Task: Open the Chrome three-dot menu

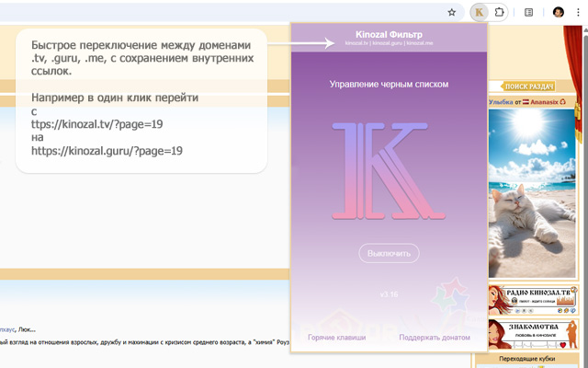Action: pyautogui.click(x=578, y=12)
